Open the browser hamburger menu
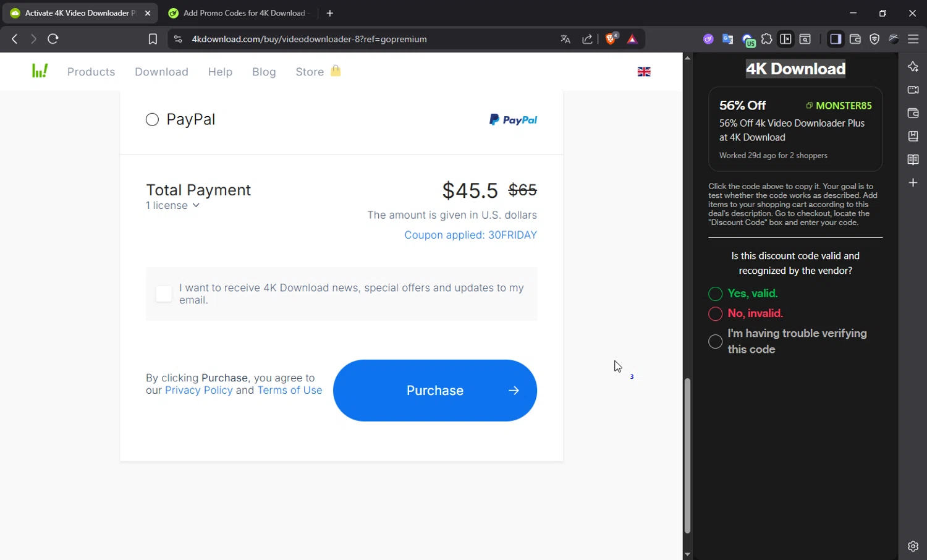 (913, 39)
